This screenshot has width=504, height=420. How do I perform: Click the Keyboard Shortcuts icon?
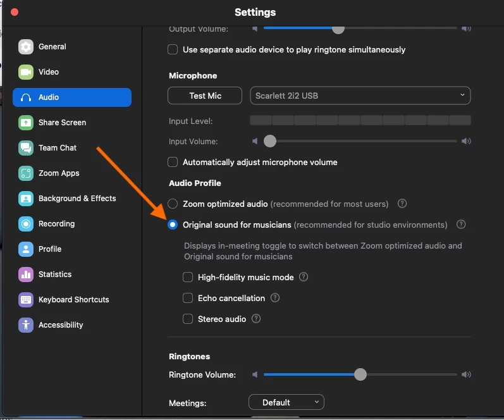click(x=26, y=300)
